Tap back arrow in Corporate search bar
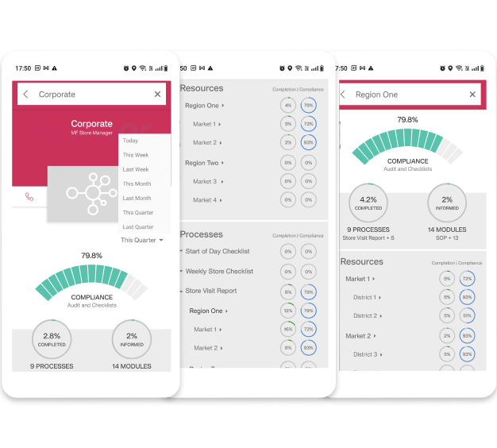 (x=26, y=95)
